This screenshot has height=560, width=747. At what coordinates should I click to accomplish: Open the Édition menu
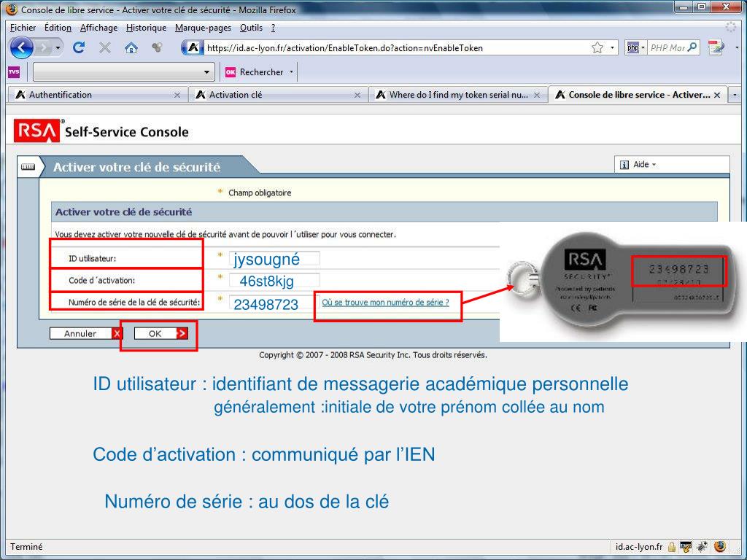tap(58, 28)
